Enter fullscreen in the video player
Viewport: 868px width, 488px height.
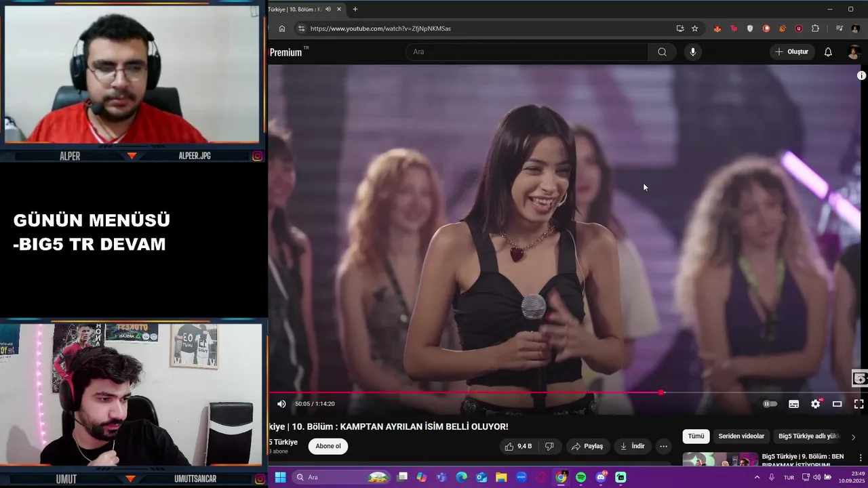point(859,404)
